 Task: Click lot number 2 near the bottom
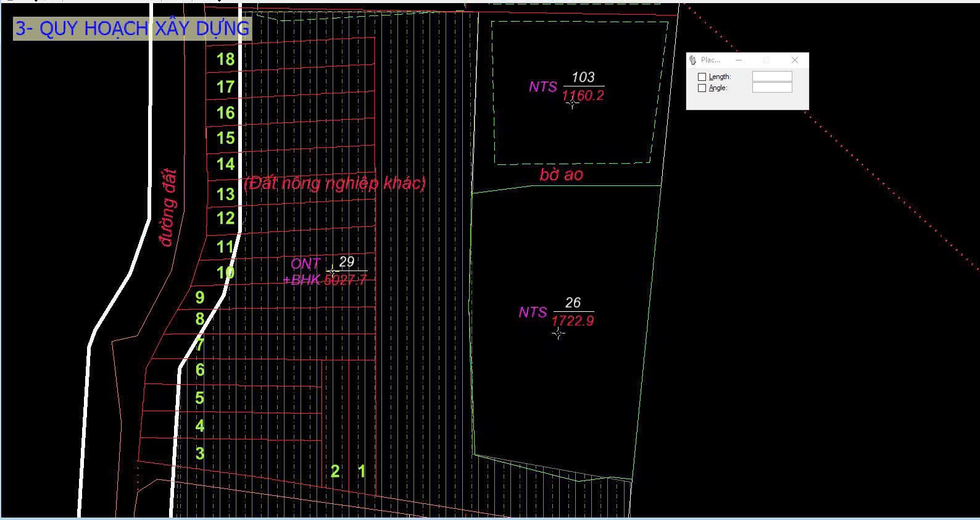[x=335, y=472]
